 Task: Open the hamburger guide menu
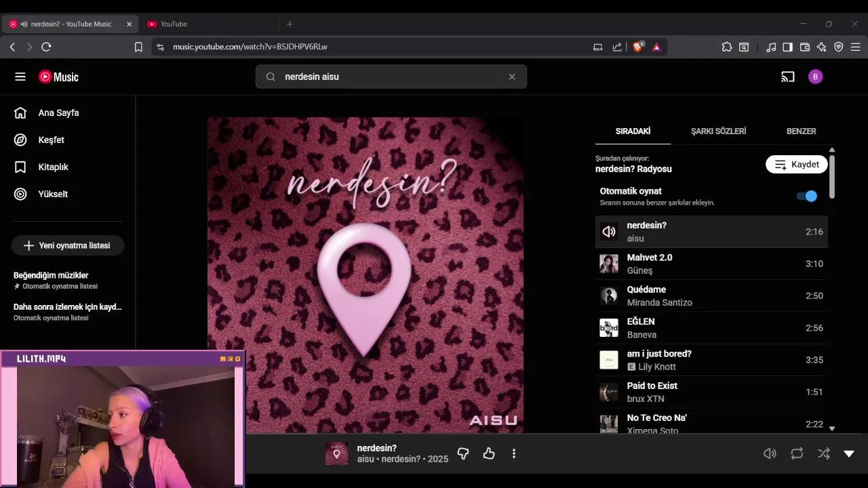pyautogui.click(x=20, y=77)
